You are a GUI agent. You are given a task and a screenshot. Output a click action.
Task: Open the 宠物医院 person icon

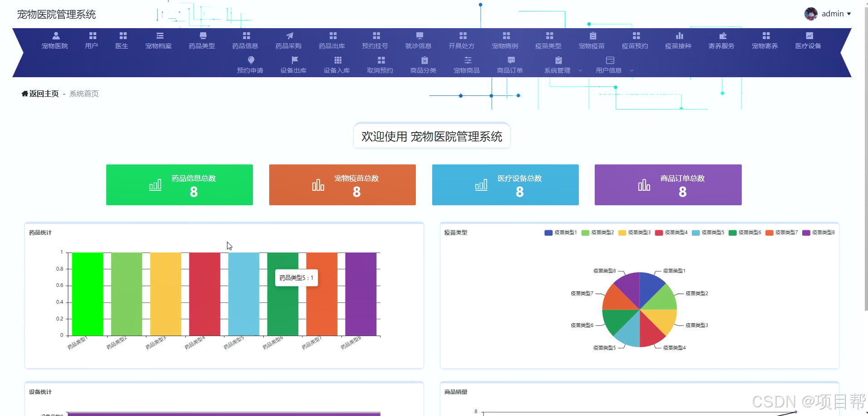(x=56, y=35)
